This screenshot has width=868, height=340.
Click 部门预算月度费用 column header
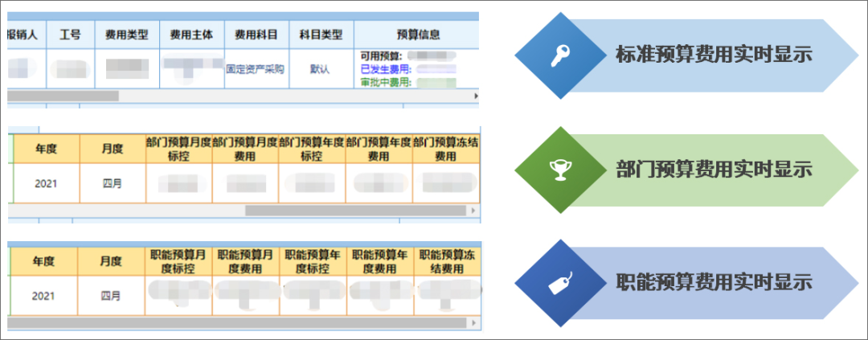click(245, 149)
